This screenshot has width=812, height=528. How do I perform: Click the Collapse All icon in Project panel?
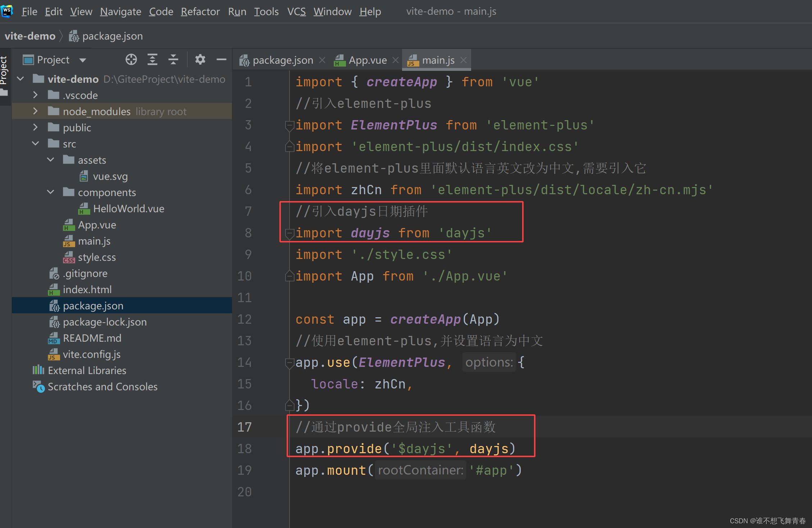(x=173, y=59)
